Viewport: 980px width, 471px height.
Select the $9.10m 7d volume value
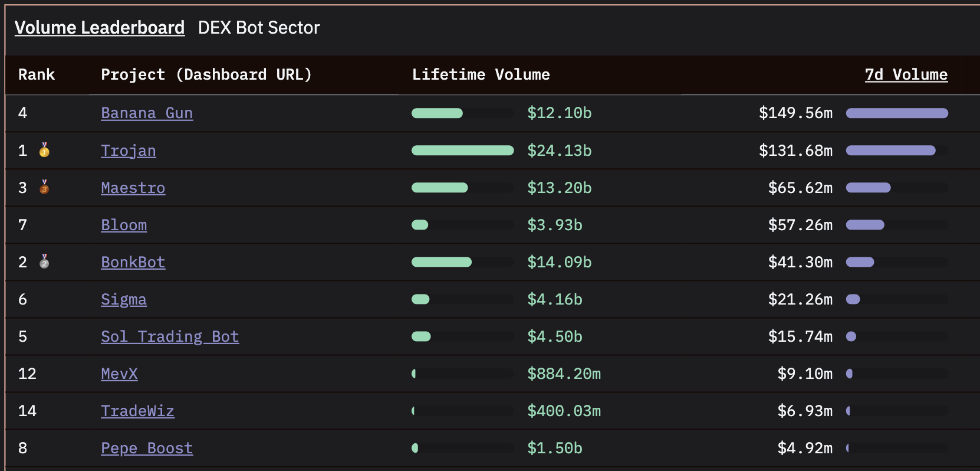805,374
